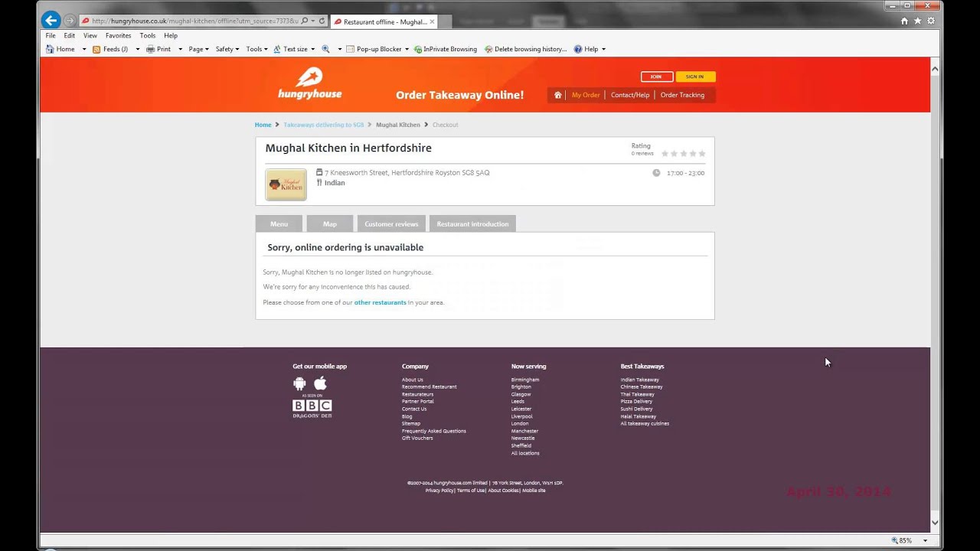Switch to the Restaurant introduction tab
Image resolution: width=980 pixels, height=551 pixels.
[472, 223]
